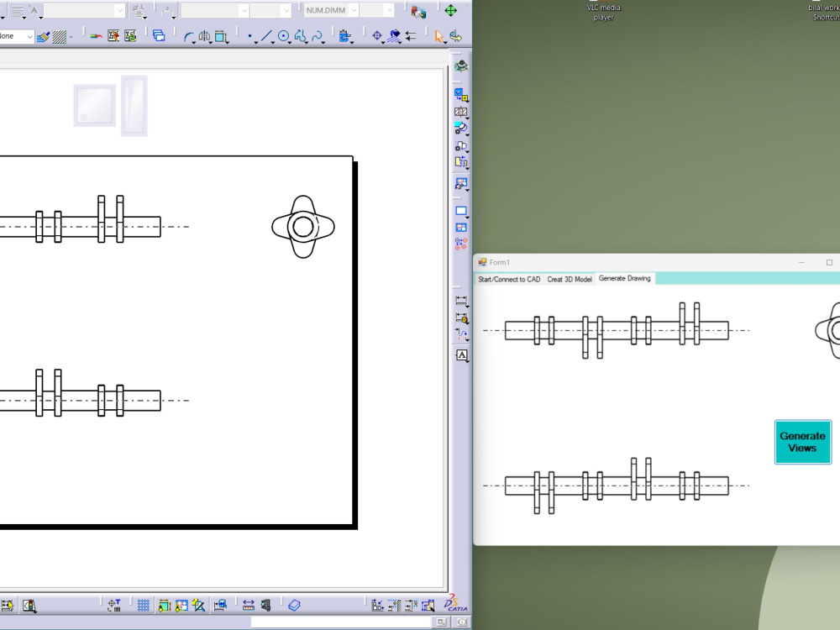The height and width of the screenshot is (630, 840).
Task: Click the clipping view icon
Action: 460,145
